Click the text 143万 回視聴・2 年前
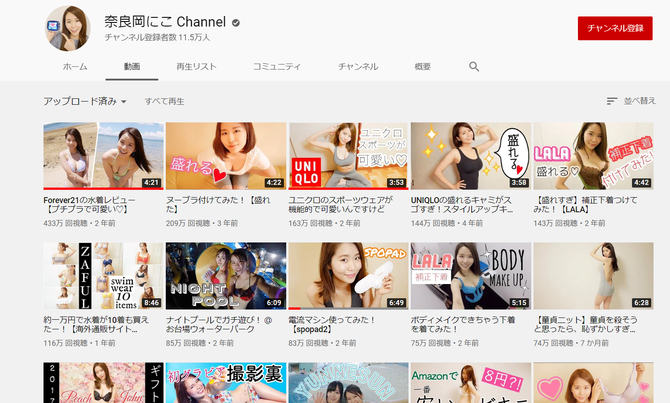This screenshot has height=403, width=670. (569, 223)
